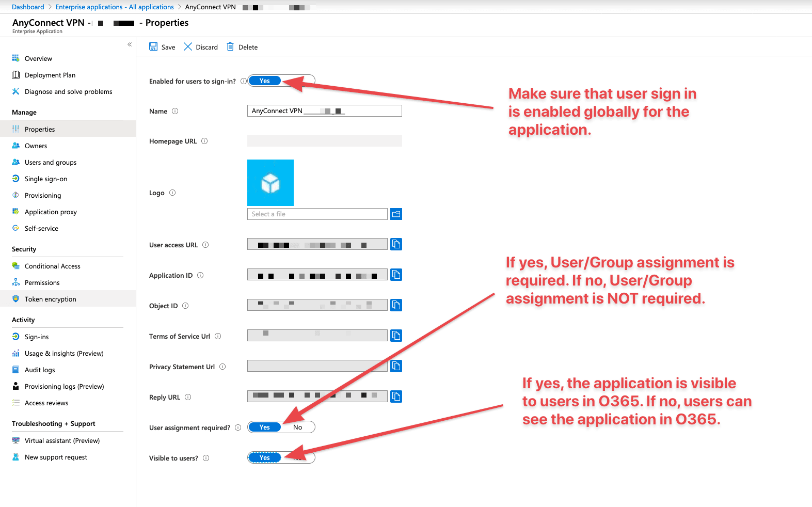Click the Discard button label
812x507 pixels.
(207, 47)
